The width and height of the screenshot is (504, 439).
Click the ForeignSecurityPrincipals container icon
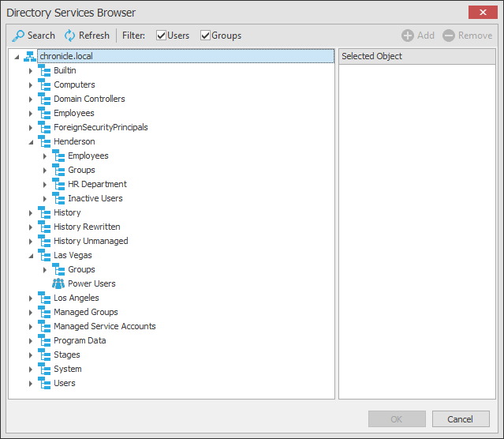tap(44, 127)
